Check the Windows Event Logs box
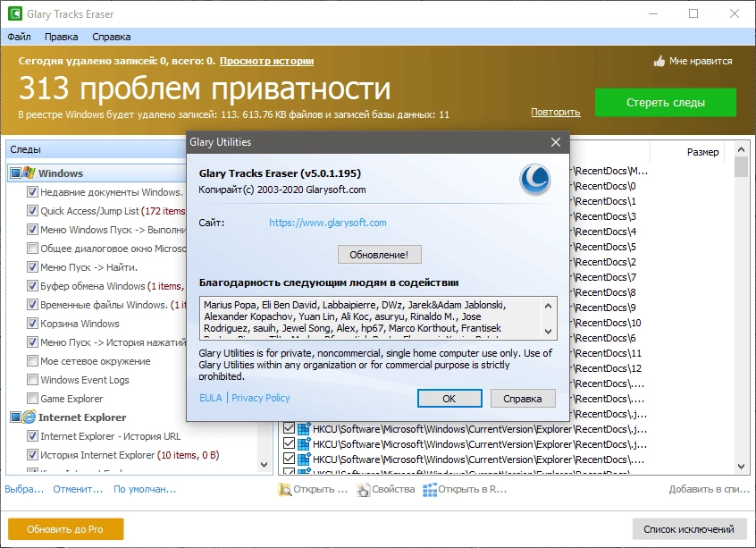The height and width of the screenshot is (548, 756). (x=32, y=380)
